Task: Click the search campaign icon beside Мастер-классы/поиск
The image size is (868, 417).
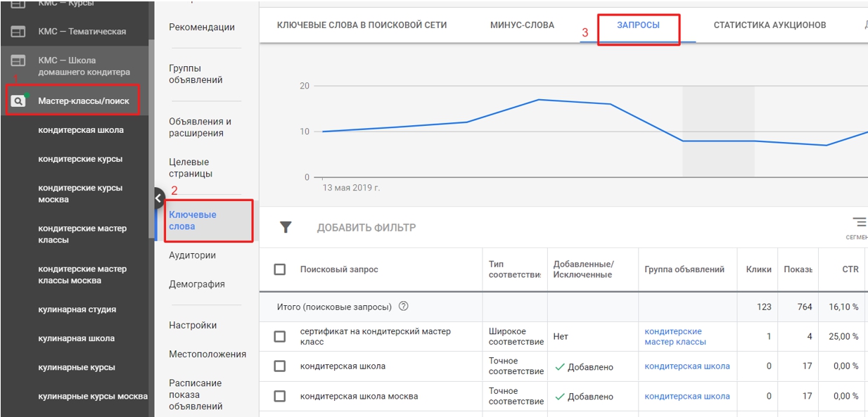Action: point(18,101)
